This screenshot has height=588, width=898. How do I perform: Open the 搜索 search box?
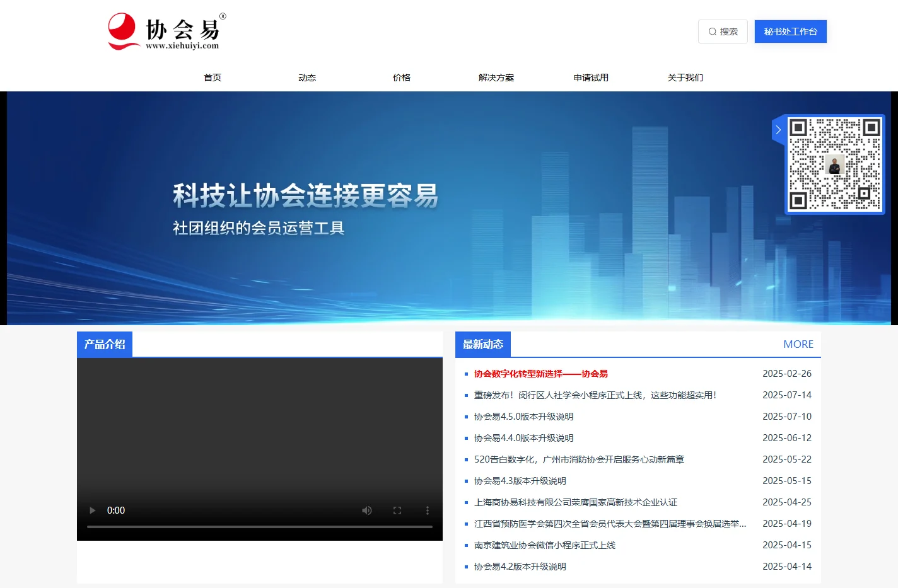(x=723, y=32)
